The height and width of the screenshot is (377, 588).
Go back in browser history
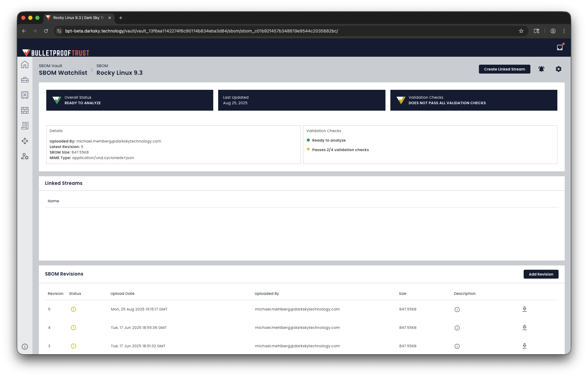24,31
